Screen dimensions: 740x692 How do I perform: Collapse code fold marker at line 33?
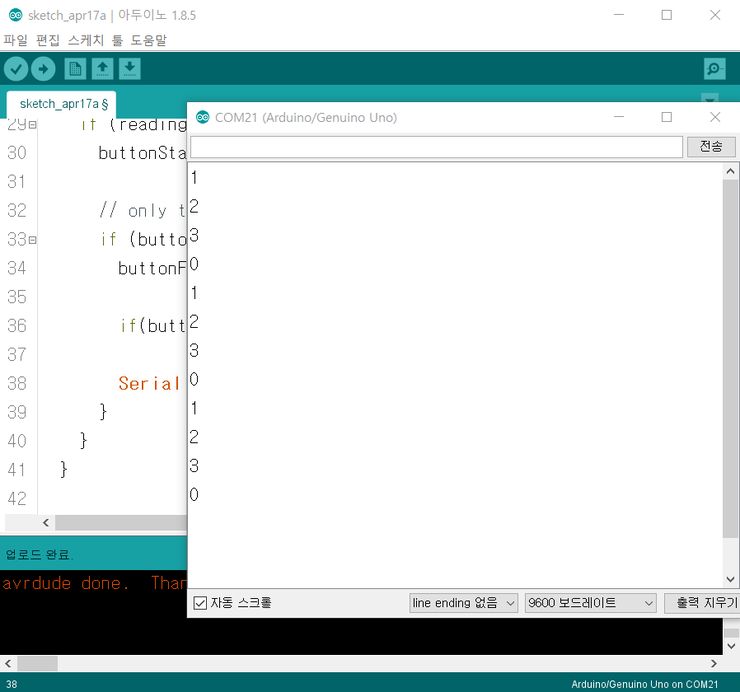point(33,240)
